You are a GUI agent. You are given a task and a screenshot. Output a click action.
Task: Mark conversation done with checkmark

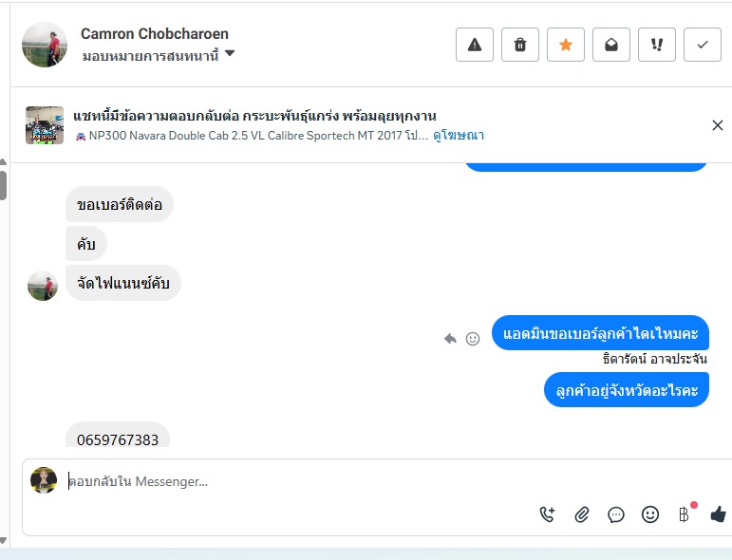703,45
